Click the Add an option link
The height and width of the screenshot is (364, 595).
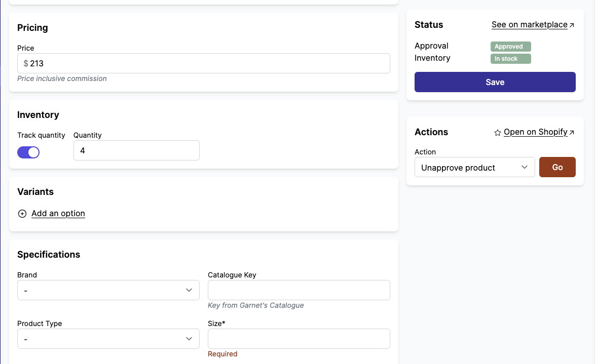pyautogui.click(x=58, y=214)
